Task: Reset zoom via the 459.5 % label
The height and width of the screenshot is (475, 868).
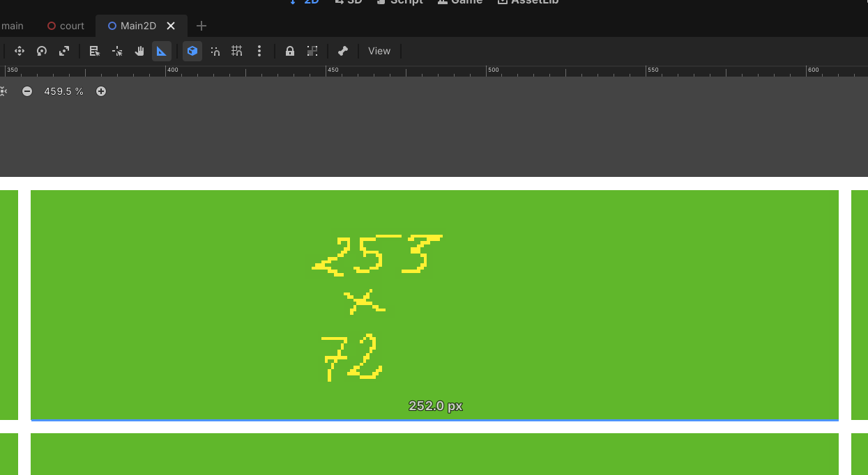Action: click(x=63, y=91)
